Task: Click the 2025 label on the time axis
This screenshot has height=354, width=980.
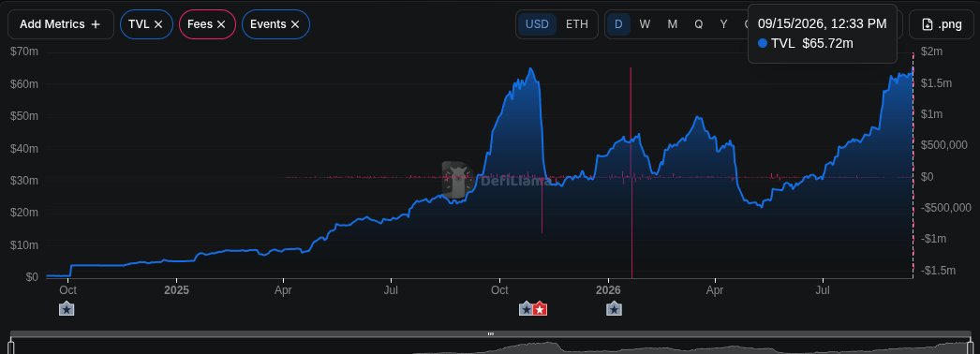Action: click(176, 290)
